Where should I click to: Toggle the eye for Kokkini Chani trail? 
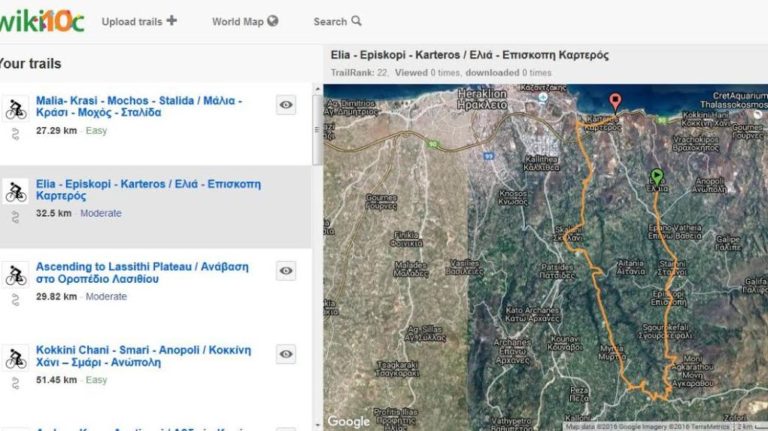pos(286,354)
